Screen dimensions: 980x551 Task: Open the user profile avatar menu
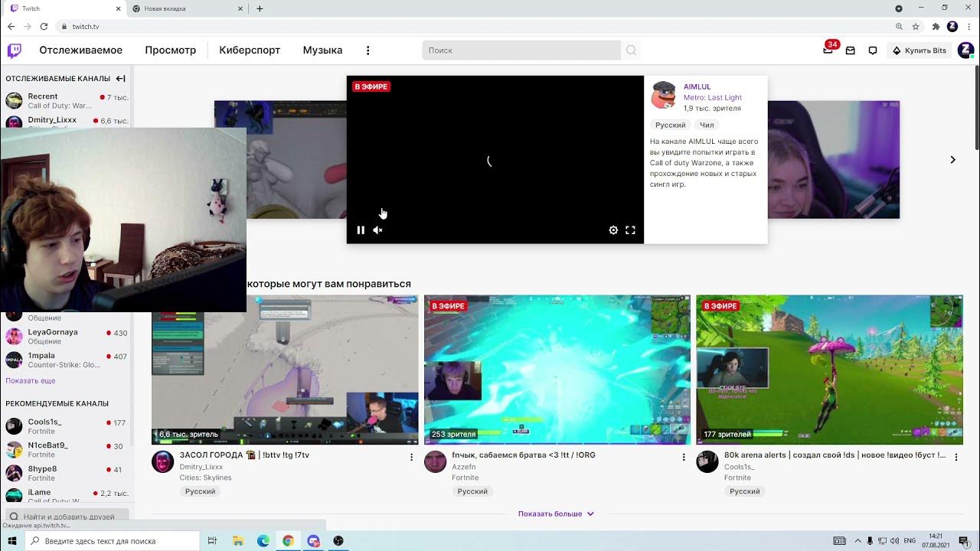tap(965, 51)
